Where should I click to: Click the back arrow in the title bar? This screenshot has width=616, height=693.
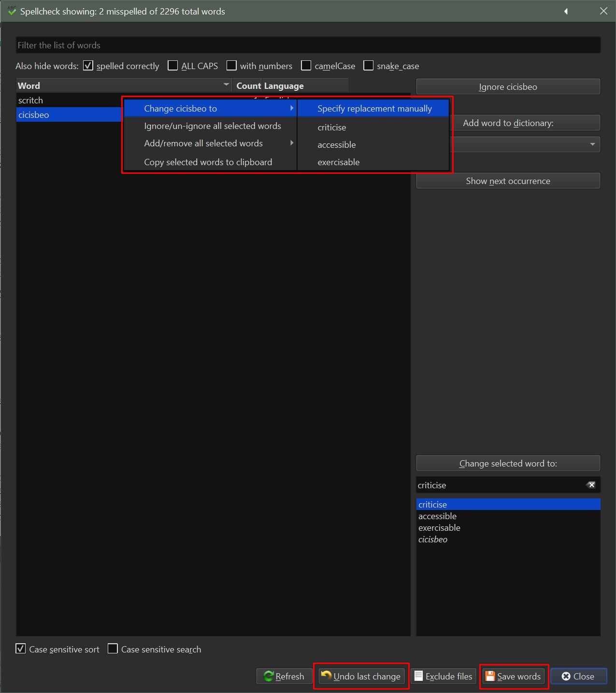566,11
